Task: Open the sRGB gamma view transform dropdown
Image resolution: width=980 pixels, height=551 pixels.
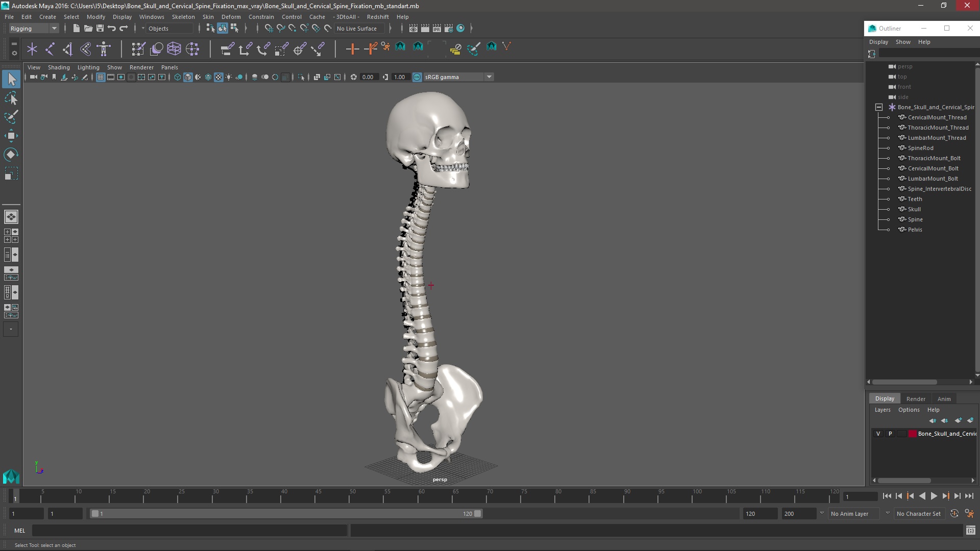Action: (x=458, y=77)
